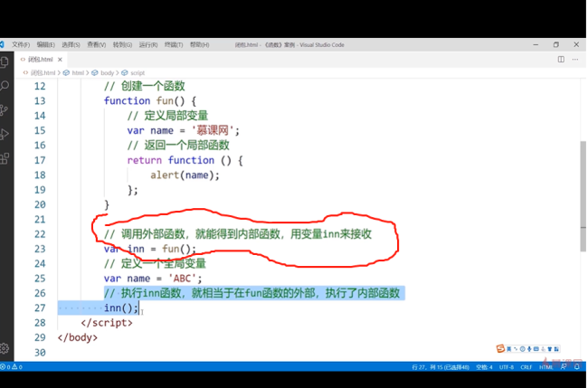The image size is (588, 388).
Task: Click the </script> closing tag
Action: click(107, 323)
